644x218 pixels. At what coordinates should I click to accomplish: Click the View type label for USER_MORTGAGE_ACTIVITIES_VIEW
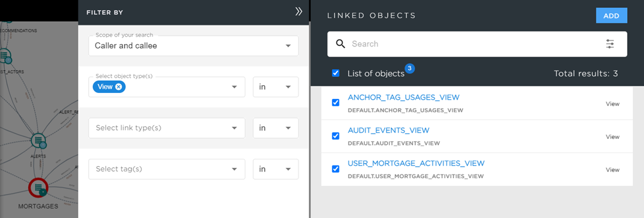coord(613,170)
